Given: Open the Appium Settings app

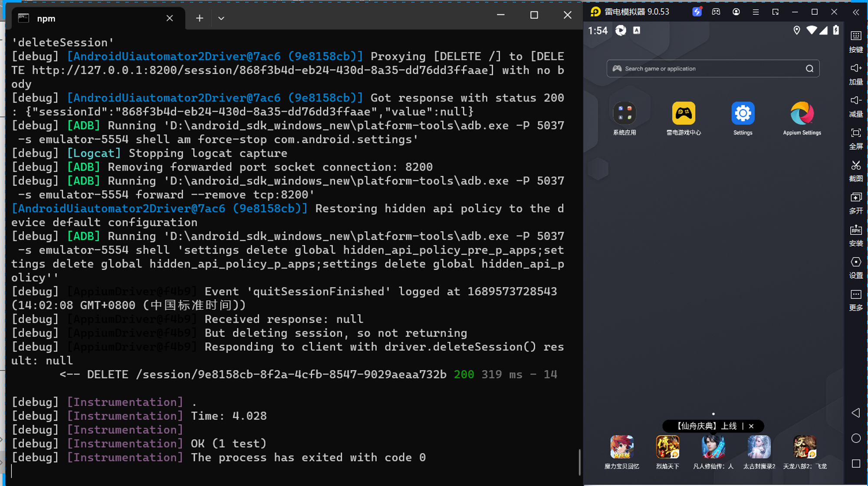Looking at the screenshot, I should tap(802, 114).
